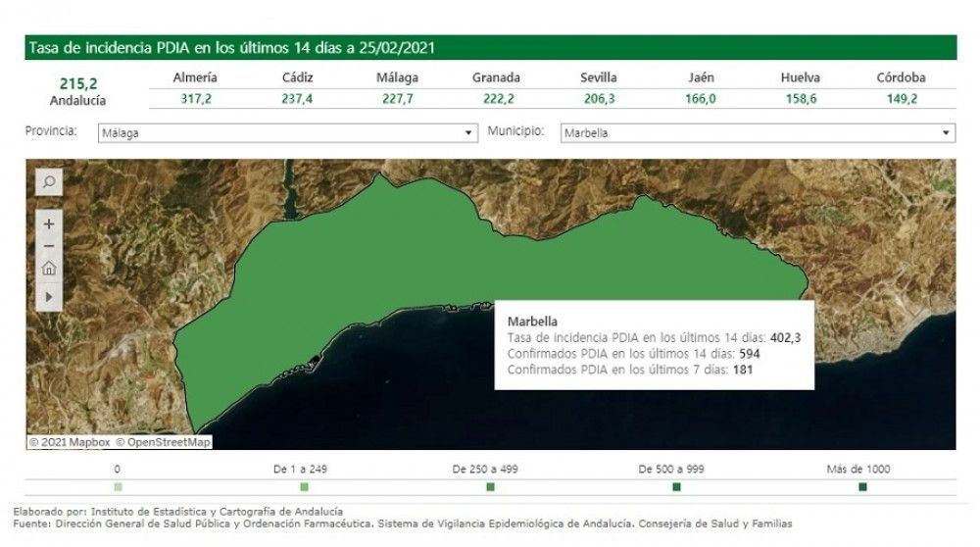Open the Provincia dropdown showing Málaga
The width and height of the screenshot is (980, 547).
(287, 132)
